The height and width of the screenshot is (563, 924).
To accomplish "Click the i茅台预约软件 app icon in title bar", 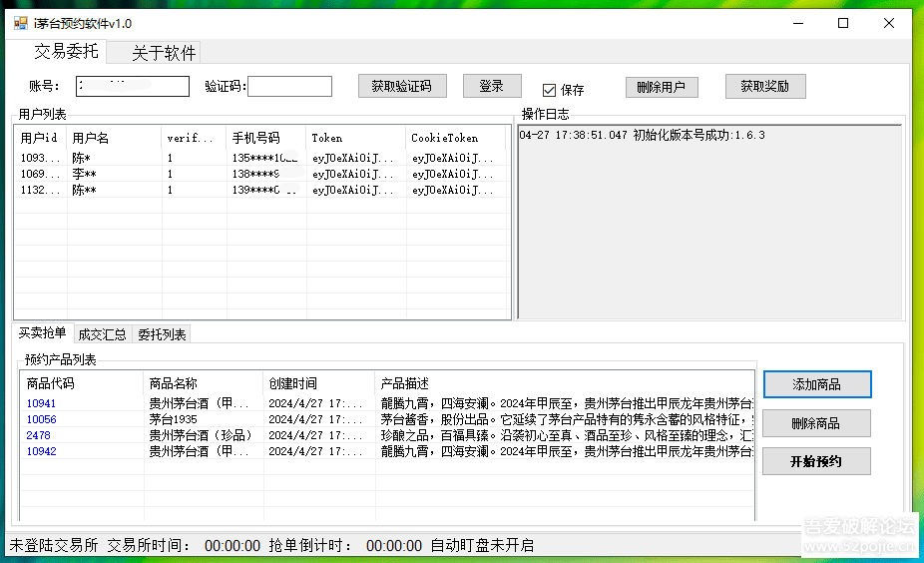I will 21,24.
